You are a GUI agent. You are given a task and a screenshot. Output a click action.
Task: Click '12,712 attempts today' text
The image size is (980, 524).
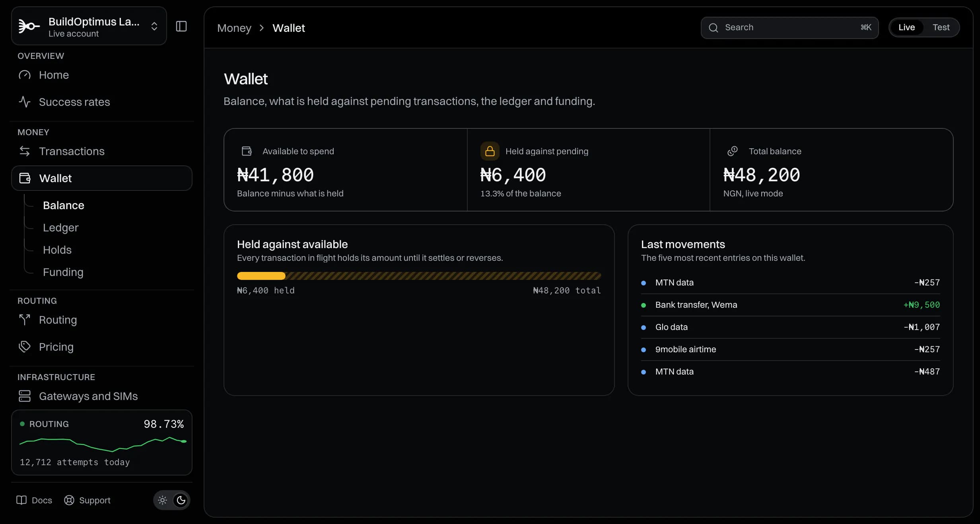click(75, 462)
